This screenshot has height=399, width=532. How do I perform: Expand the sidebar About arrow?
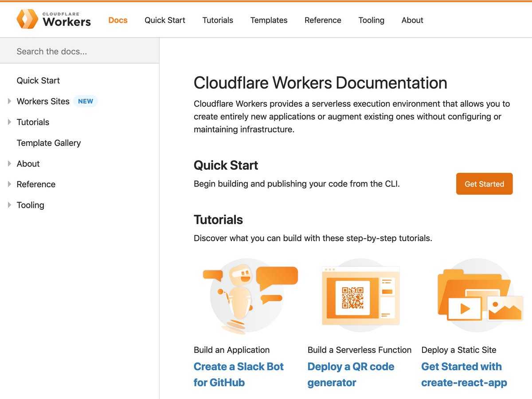coord(9,164)
